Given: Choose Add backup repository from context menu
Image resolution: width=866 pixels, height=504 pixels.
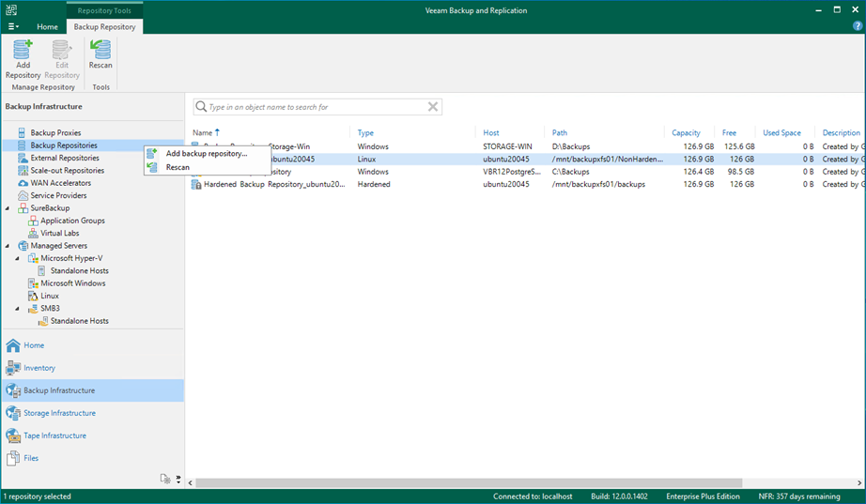Looking at the screenshot, I should coord(207,154).
